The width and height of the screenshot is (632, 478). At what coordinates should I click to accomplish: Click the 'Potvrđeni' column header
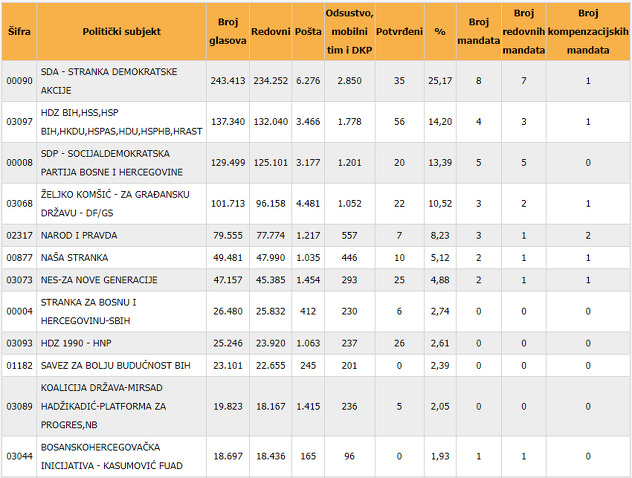pos(399,31)
